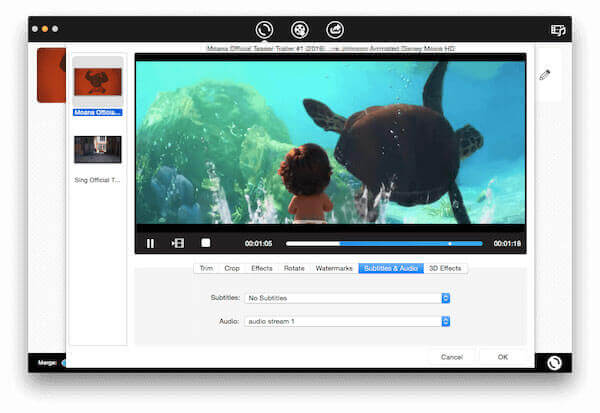This screenshot has height=413, width=600.
Task: Click the video preview frame
Action: tap(331, 142)
